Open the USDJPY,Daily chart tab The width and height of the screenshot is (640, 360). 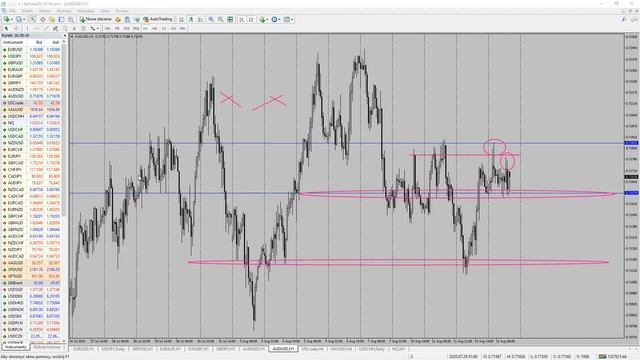tap(113, 349)
